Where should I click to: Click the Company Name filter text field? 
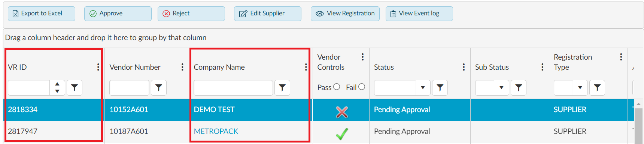point(233,88)
